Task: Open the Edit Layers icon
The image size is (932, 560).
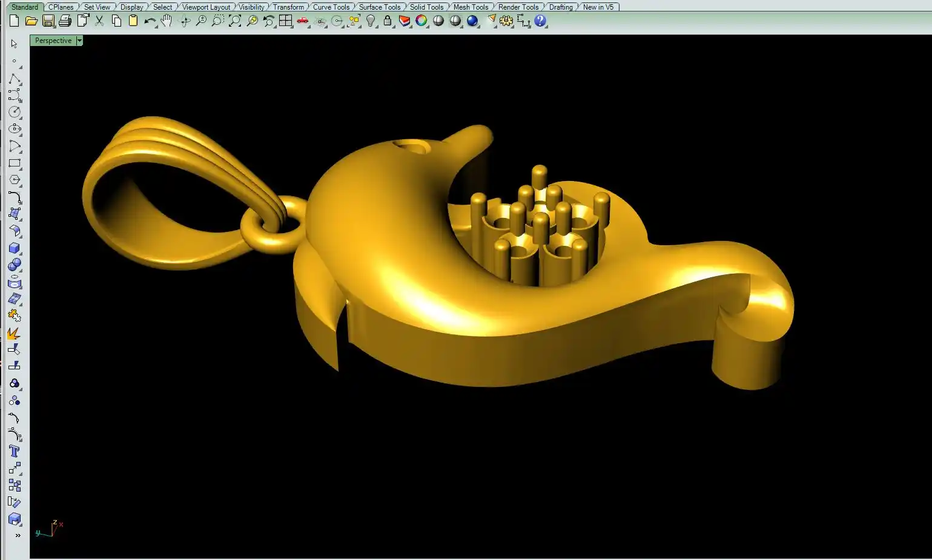Action: (x=405, y=21)
